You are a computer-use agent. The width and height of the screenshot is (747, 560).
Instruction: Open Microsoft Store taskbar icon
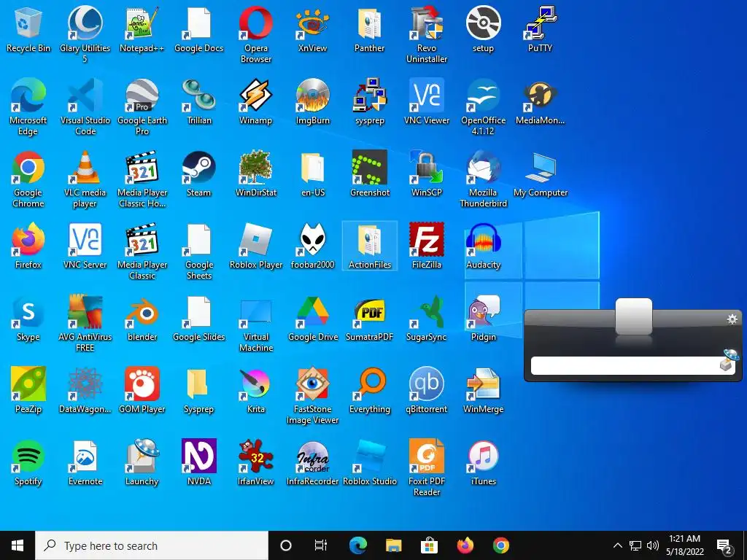pos(429,545)
